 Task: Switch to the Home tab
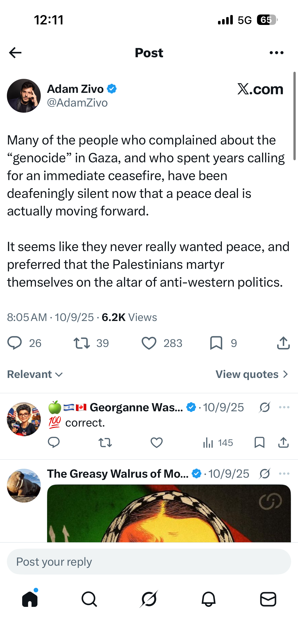(30, 599)
